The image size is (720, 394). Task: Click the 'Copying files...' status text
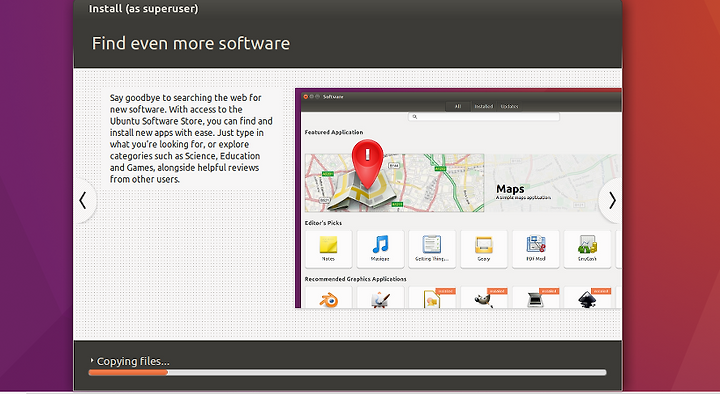pyautogui.click(x=133, y=361)
